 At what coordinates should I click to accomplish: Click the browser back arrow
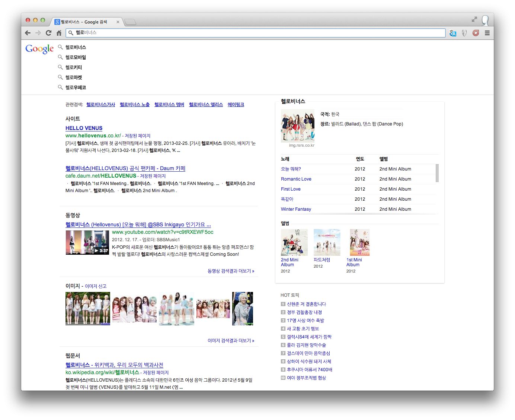[x=28, y=33]
